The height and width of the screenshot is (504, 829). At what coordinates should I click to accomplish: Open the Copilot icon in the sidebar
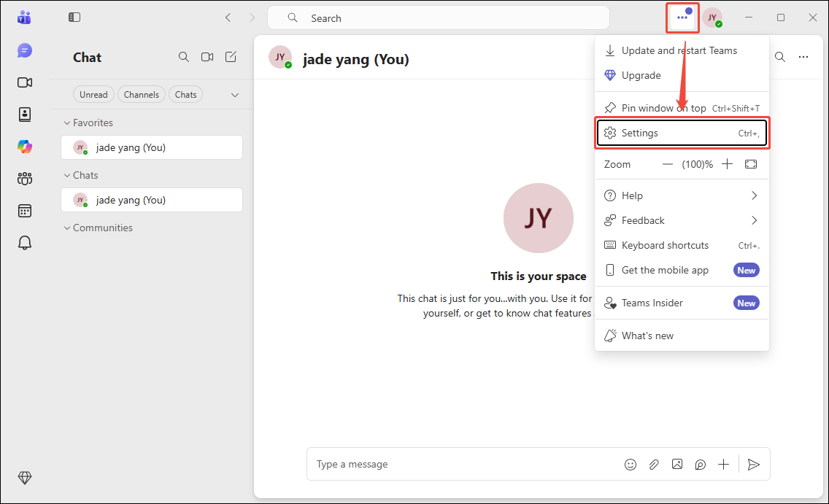24,147
